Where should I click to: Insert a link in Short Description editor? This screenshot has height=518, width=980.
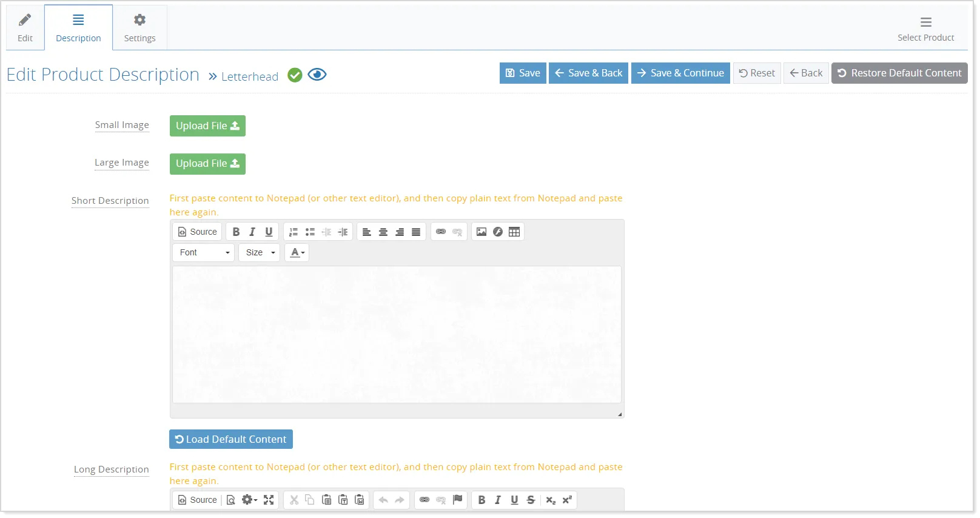pyautogui.click(x=441, y=232)
